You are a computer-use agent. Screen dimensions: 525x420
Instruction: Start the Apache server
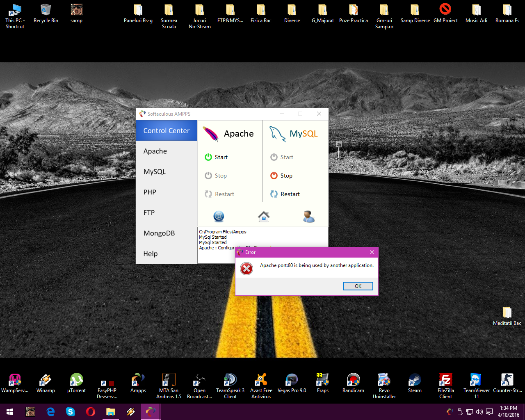click(216, 157)
